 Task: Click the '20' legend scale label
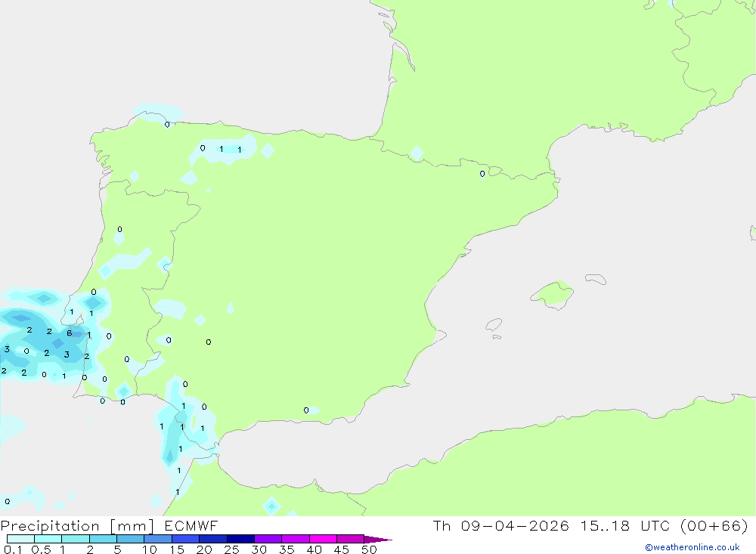click(x=204, y=549)
